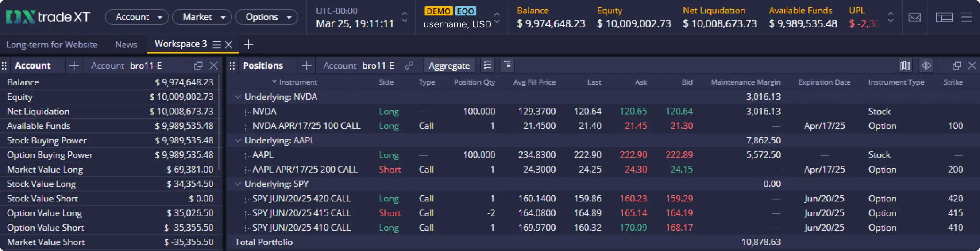This screenshot has height=251, width=980.
Task: Open the column chooser icon in Positions
Action: point(905,66)
